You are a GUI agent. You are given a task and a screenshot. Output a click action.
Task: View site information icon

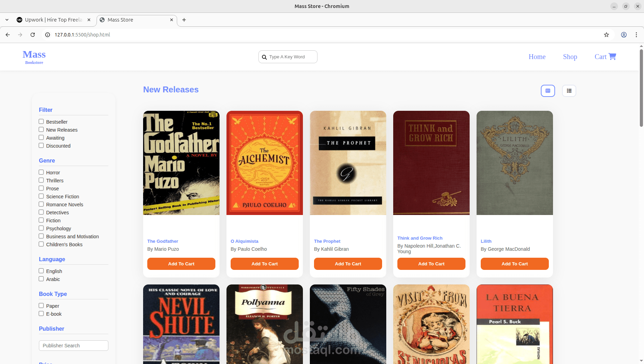coord(48,35)
